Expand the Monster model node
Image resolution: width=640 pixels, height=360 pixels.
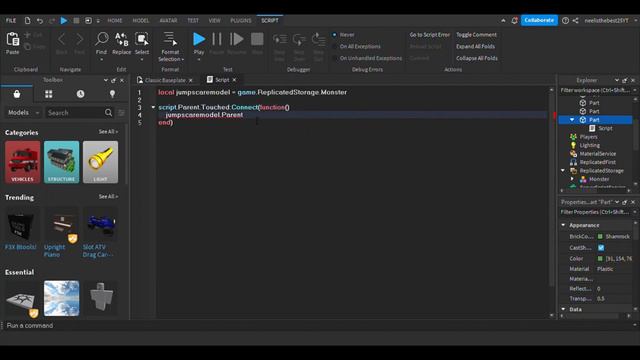(572, 179)
